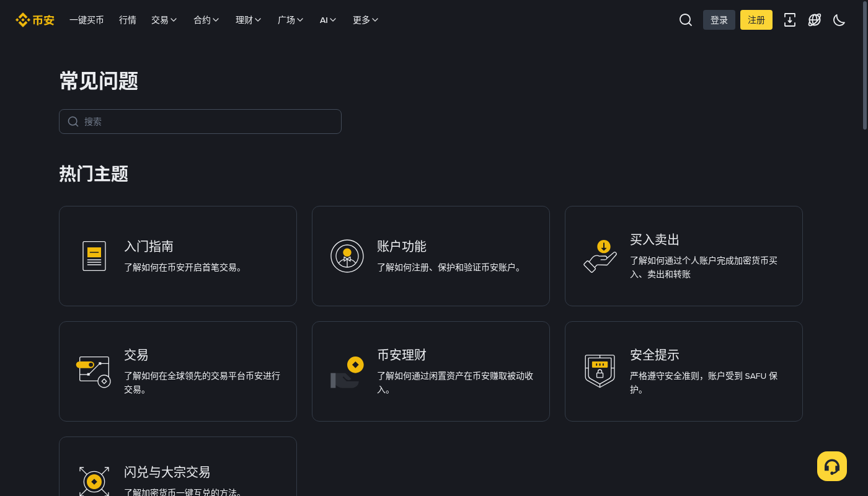Click the Binance 币安 logo

click(x=35, y=20)
